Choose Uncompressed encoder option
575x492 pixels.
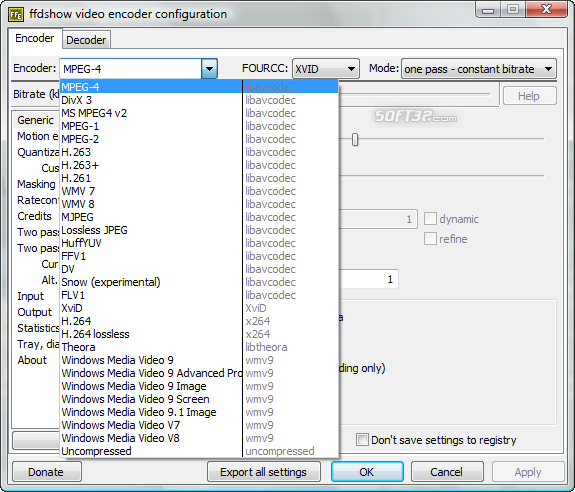[198, 451]
